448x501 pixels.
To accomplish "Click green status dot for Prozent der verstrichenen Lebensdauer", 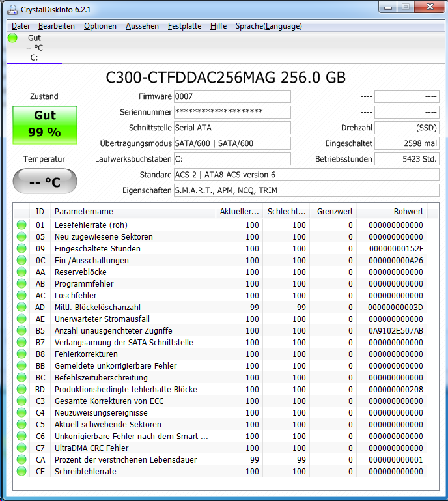I will coord(21,459).
